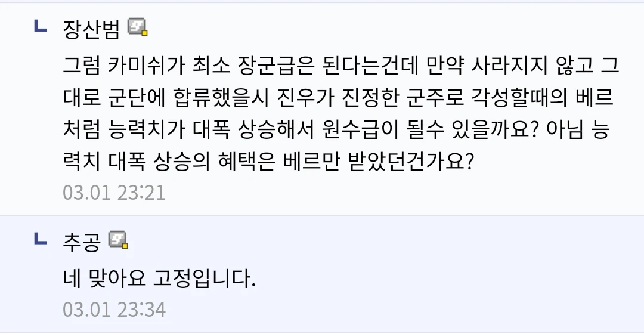Open the profile of user 추공
The width and height of the screenshot is (644, 334).
point(81,240)
